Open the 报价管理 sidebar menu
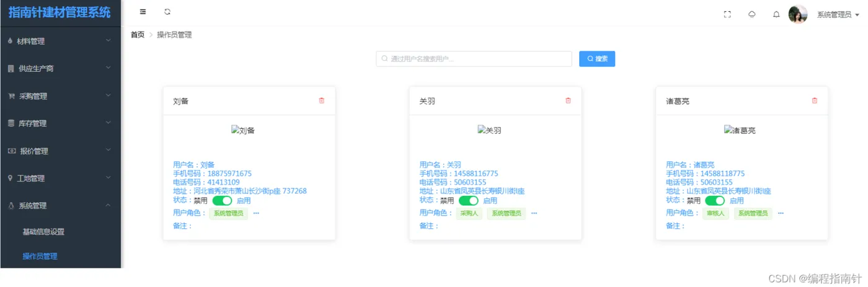Image resolution: width=868 pixels, height=287 pixels. pyautogui.click(x=61, y=151)
